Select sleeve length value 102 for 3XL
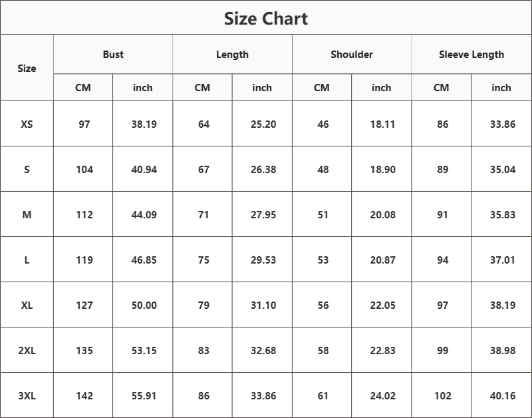Image resolution: width=532 pixels, height=418 pixels. point(442,395)
